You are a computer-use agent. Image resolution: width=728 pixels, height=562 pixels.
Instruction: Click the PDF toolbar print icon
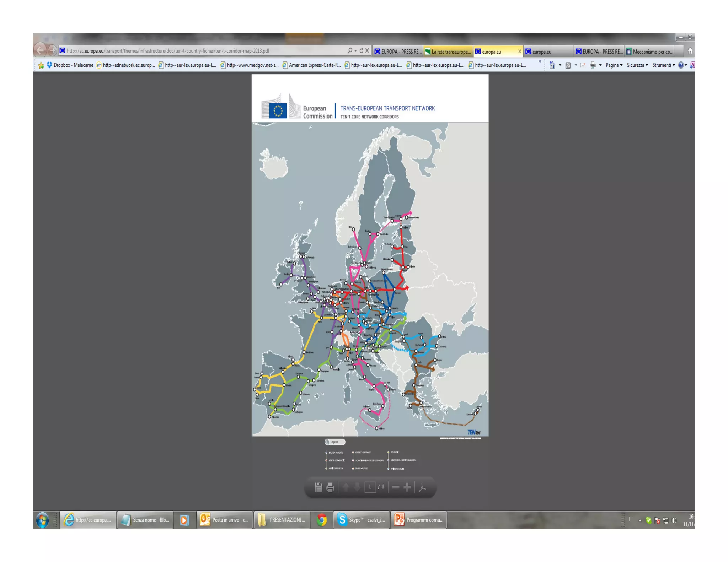pyautogui.click(x=330, y=487)
